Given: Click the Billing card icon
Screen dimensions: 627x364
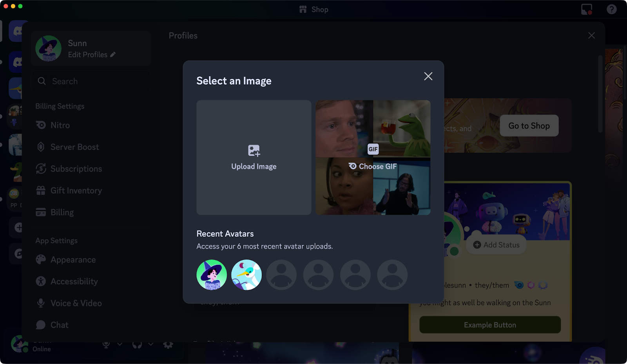Looking at the screenshot, I should coord(41,212).
